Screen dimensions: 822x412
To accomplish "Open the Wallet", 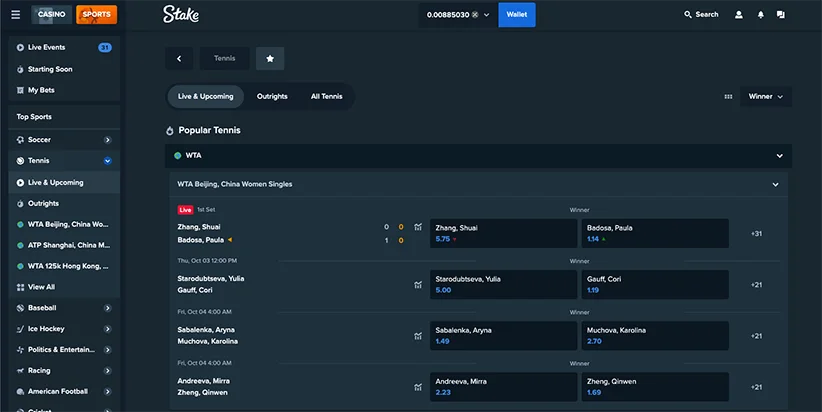I will [x=517, y=15].
